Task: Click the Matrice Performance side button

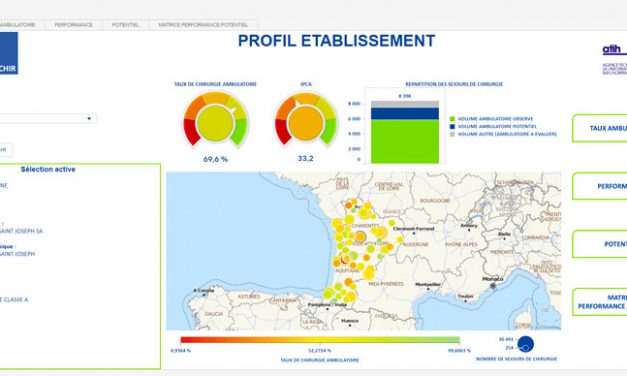Action: (x=599, y=302)
